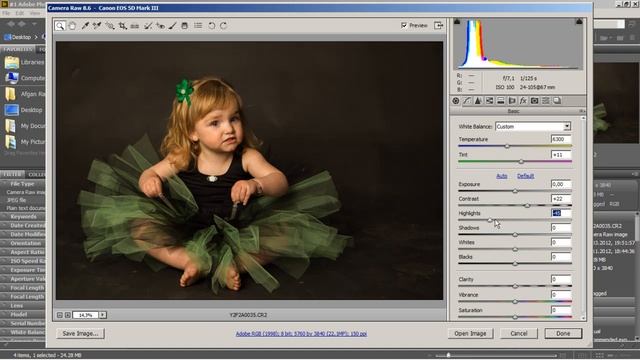Toggle highlight clipping warning on histogram
Viewport: 640px width, 360px height.
click(579, 21)
